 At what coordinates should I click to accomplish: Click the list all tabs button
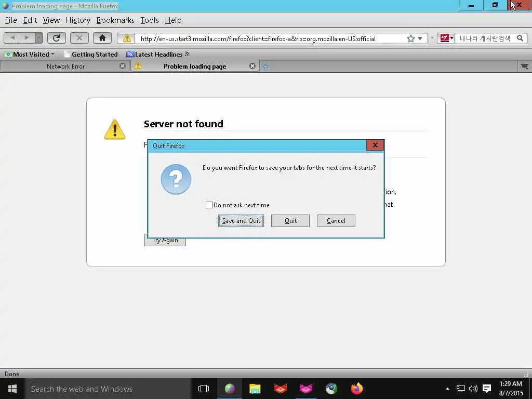tap(524, 66)
